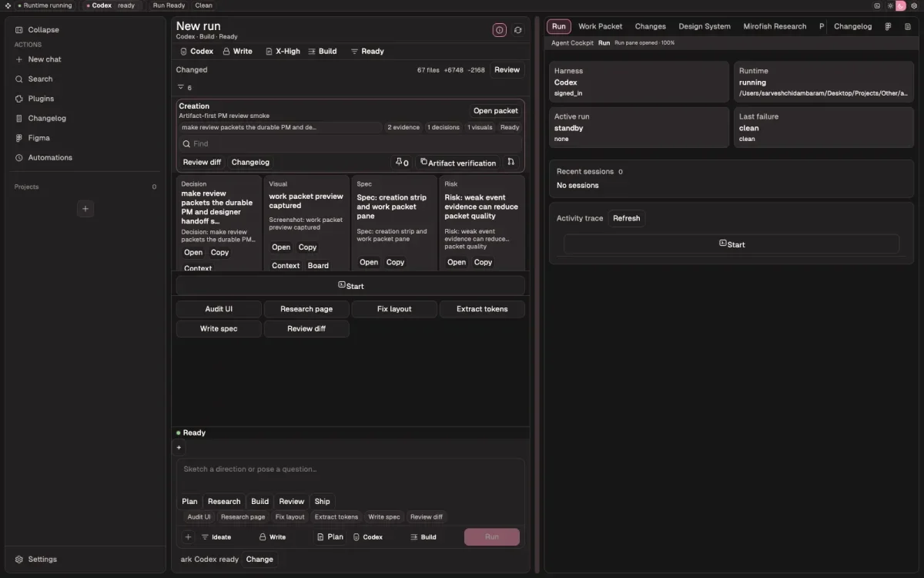Viewport: 924px width, 578px height.
Task: Select the Research mode chip in composer
Action: pos(224,502)
